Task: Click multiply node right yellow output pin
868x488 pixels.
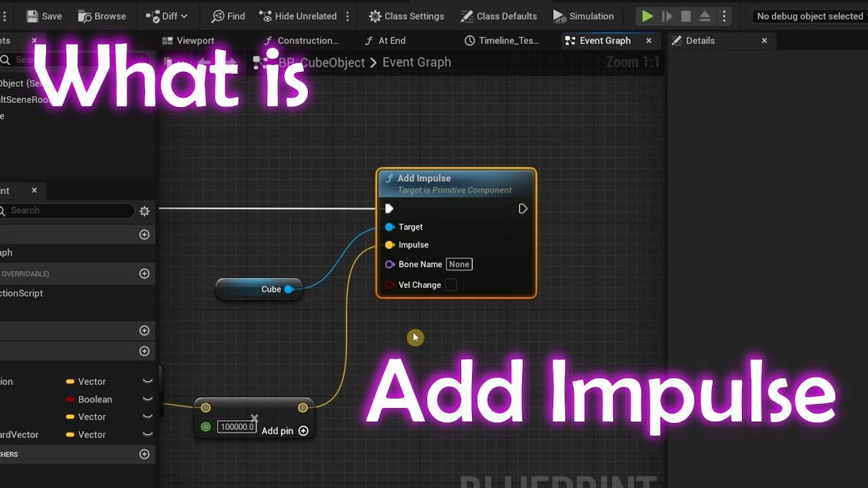Action: [x=302, y=407]
